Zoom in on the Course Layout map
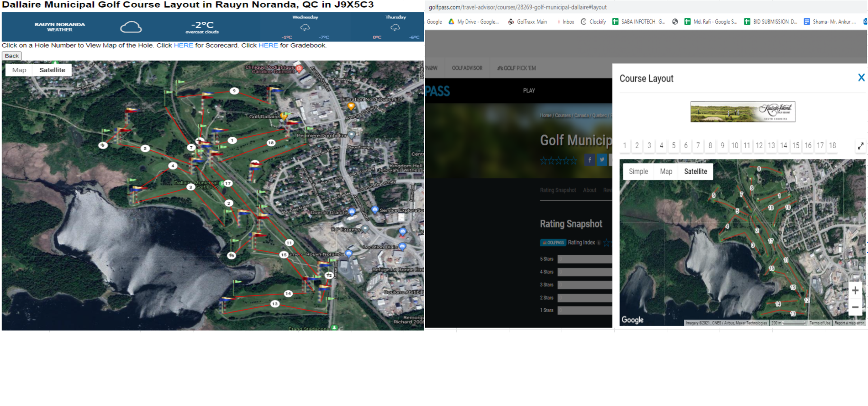 (x=855, y=291)
